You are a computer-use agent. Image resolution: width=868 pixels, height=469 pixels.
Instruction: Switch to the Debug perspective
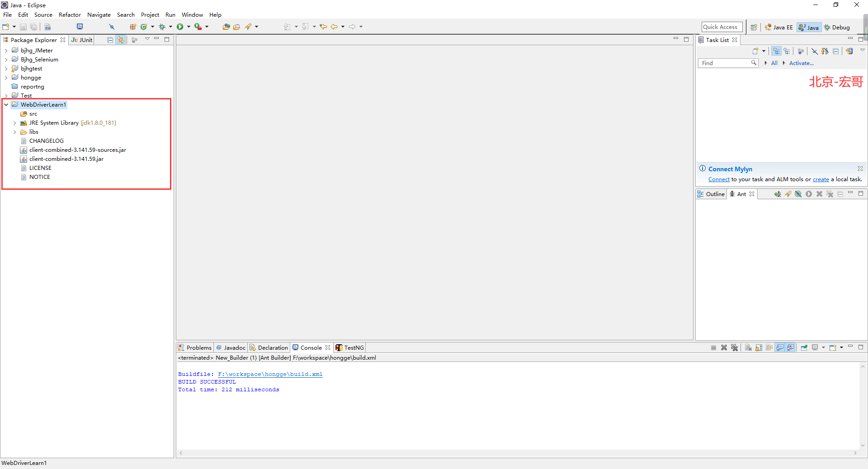[x=837, y=27]
